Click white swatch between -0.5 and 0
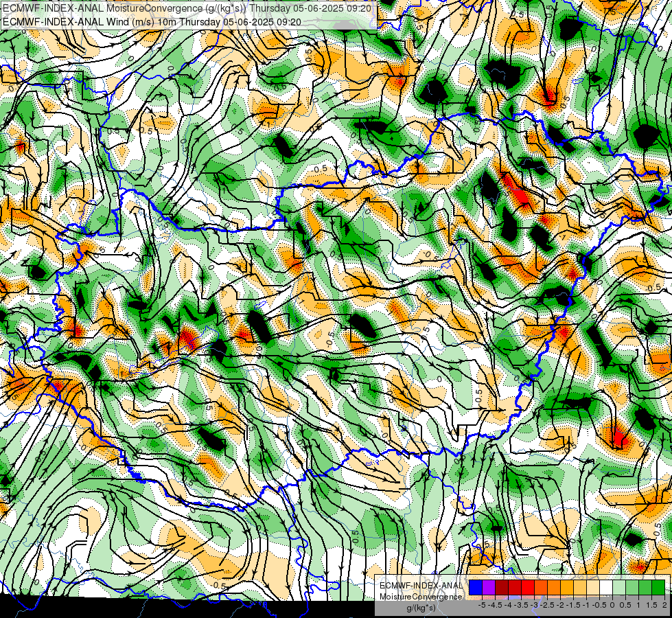The width and height of the screenshot is (672, 618). click(x=606, y=588)
